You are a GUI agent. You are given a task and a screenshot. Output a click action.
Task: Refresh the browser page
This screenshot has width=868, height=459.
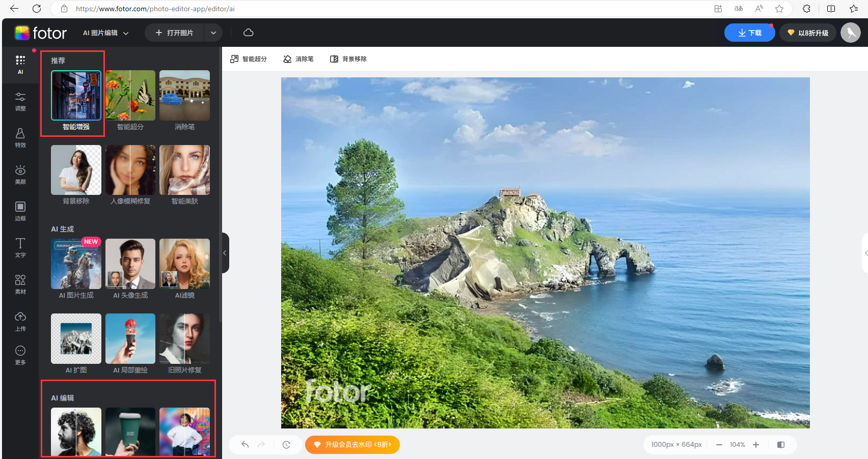pyautogui.click(x=37, y=9)
